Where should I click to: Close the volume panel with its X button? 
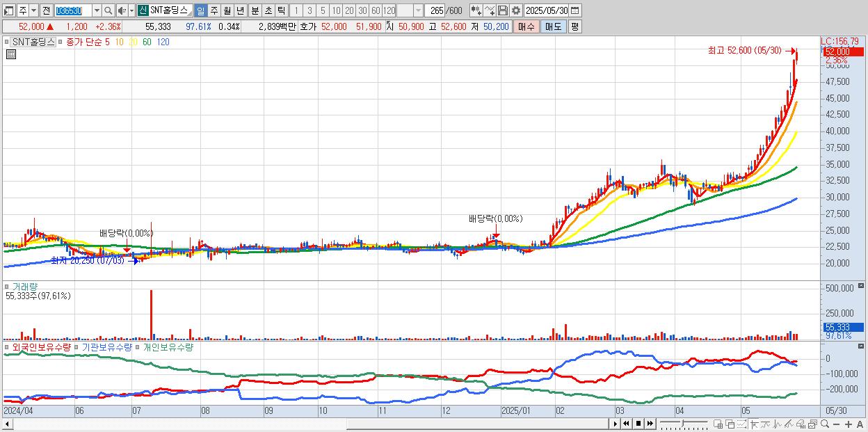coord(862,286)
